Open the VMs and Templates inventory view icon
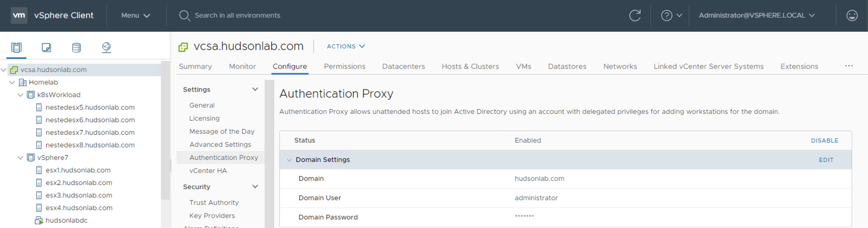This screenshot has height=228, width=868. click(x=46, y=47)
